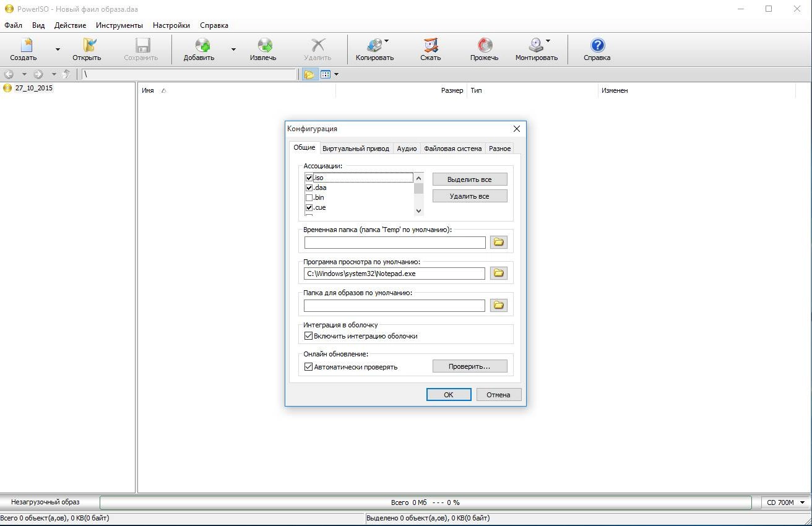Open the Справка menu
The height and width of the screenshot is (526, 812).
[214, 25]
